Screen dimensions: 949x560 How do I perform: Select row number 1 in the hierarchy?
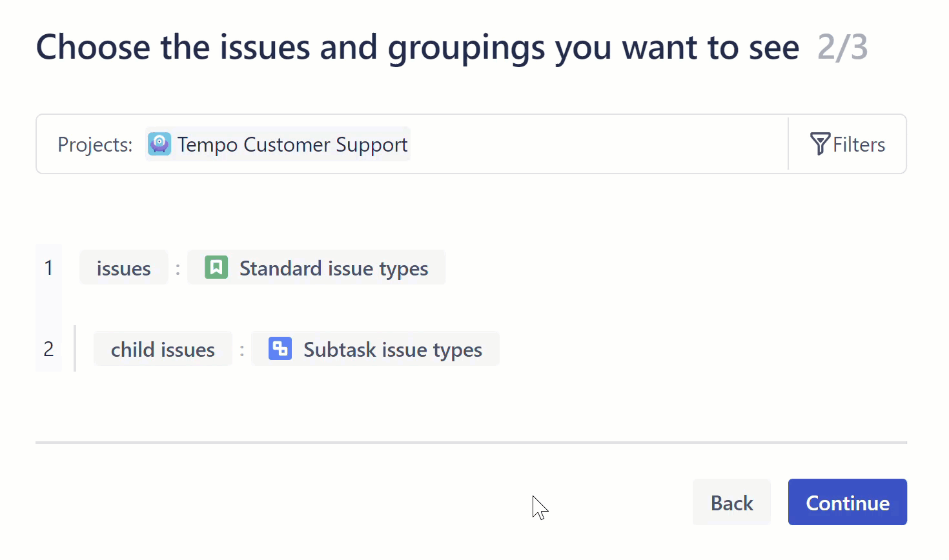pyautogui.click(x=48, y=267)
